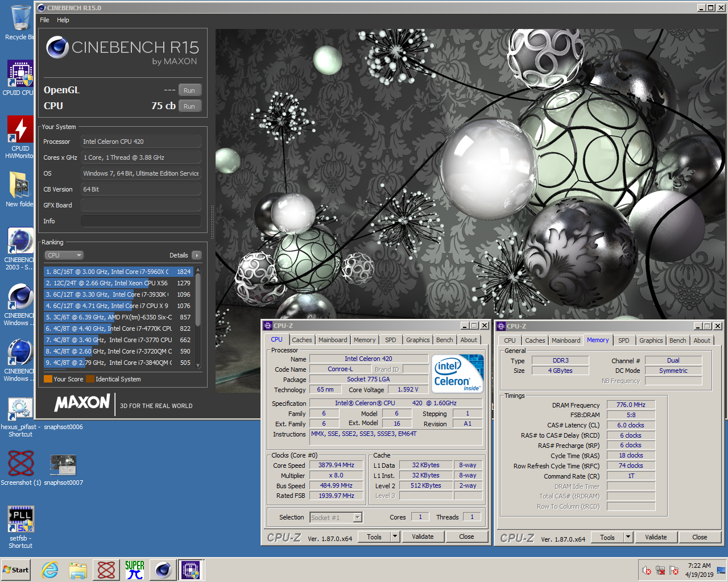Click the Intel Celeron inside logo
728x582 pixels.
tap(458, 373)
